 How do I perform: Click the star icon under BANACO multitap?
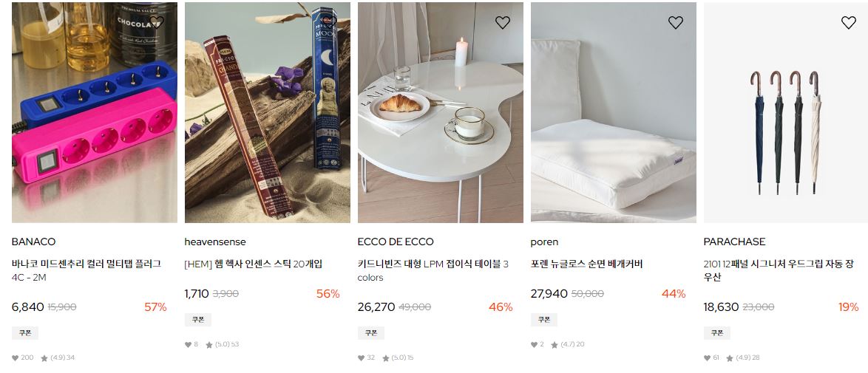click(x=44, y=358)
